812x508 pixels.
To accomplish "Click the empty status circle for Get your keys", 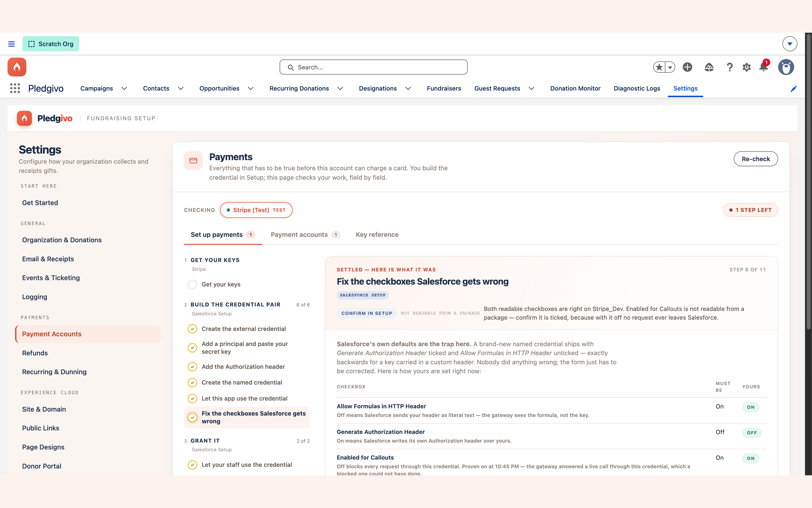I will (x=192, y=284).
